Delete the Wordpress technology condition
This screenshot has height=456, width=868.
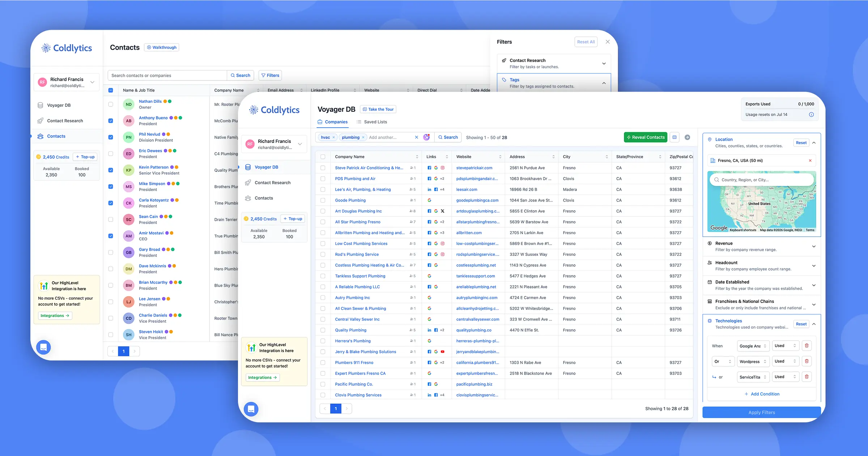tap(807, 361)
